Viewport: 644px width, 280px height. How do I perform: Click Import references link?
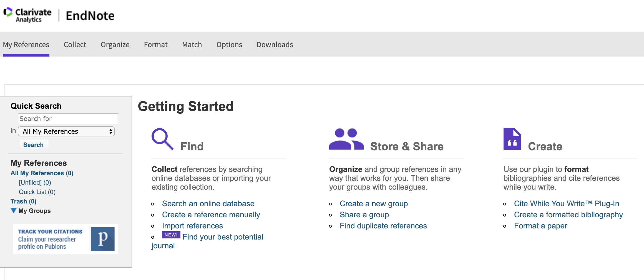click(x=192, y=226)
